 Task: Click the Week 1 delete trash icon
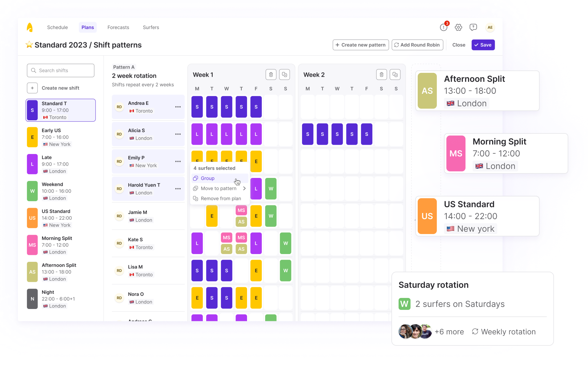click(x=271, y=75)
